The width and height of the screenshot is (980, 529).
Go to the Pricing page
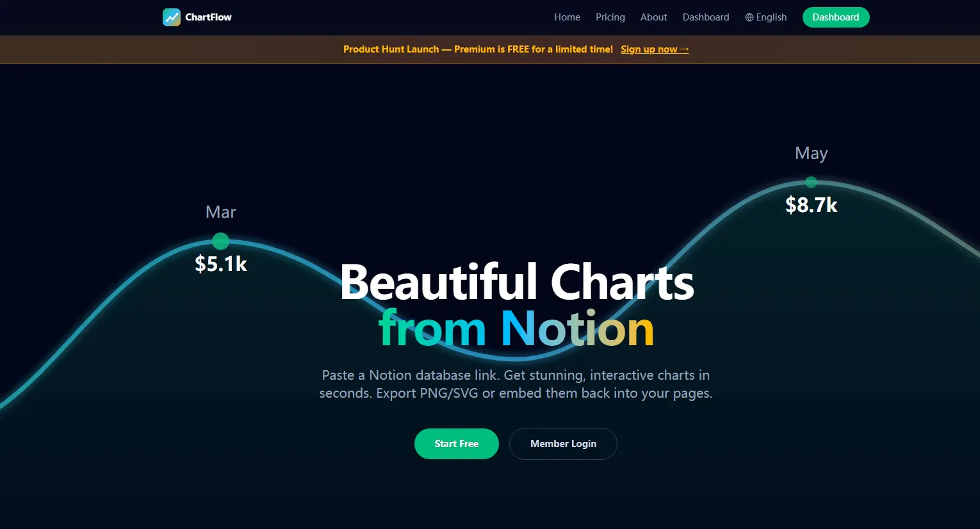(610, 17)
